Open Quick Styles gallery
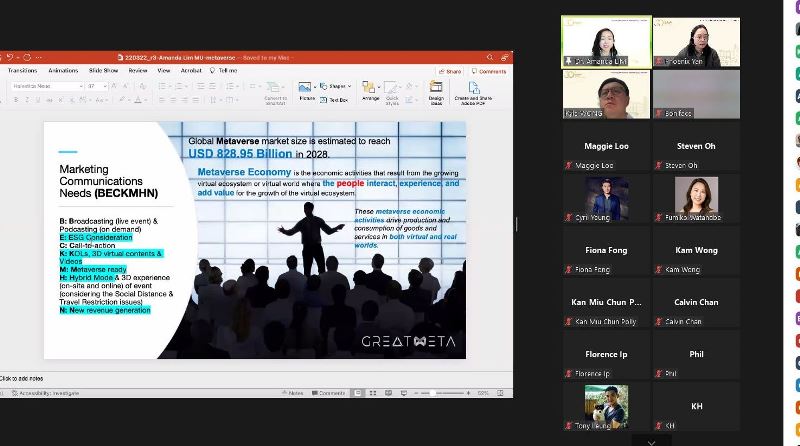 tap(391, 93)
